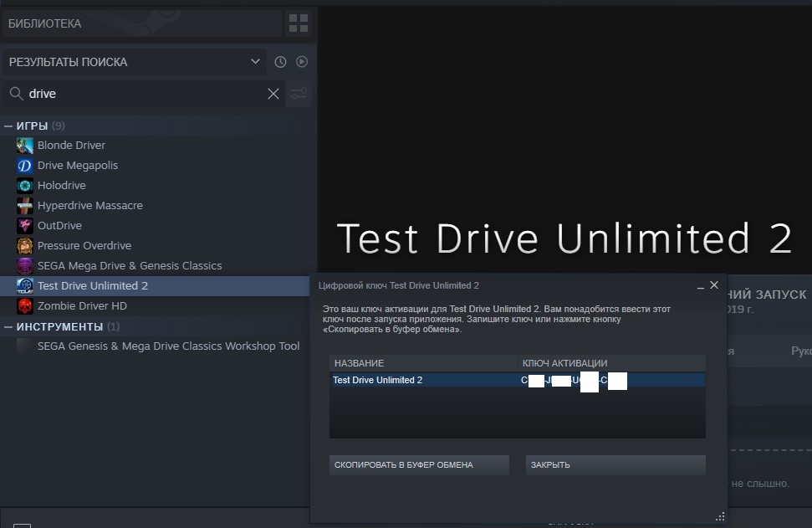This screenshot has height=528, width=812.
Task: Click Test Drive Unlimited 2 icon
Action: [25, 286]
